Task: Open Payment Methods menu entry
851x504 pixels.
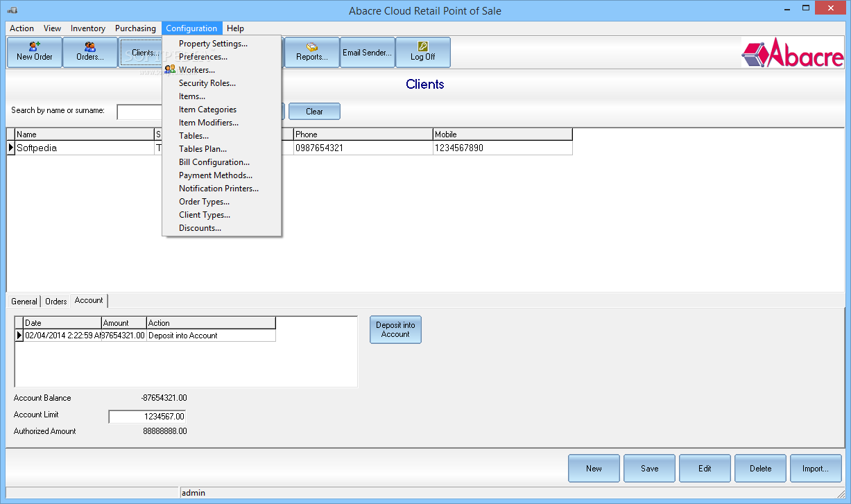Action: 222,175
